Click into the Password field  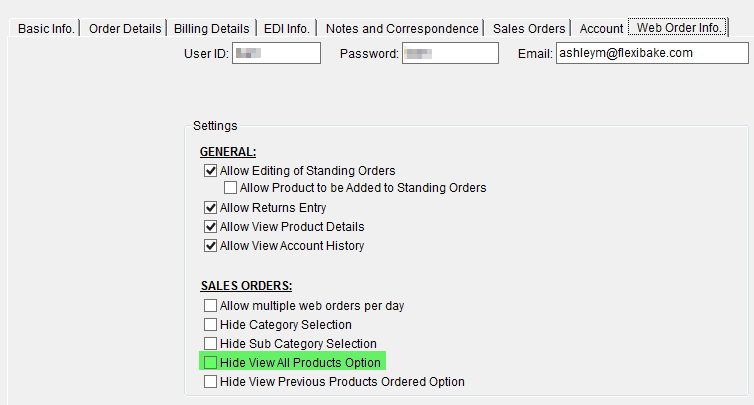tap(450, 53)
